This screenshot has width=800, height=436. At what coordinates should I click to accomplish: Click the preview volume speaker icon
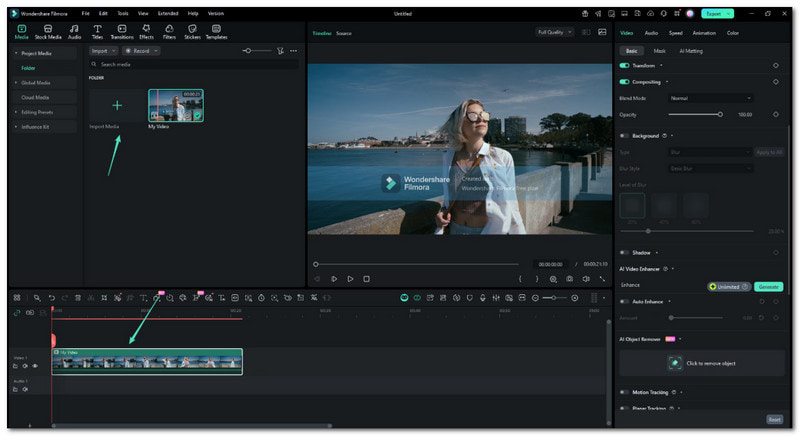click(586, 279)
